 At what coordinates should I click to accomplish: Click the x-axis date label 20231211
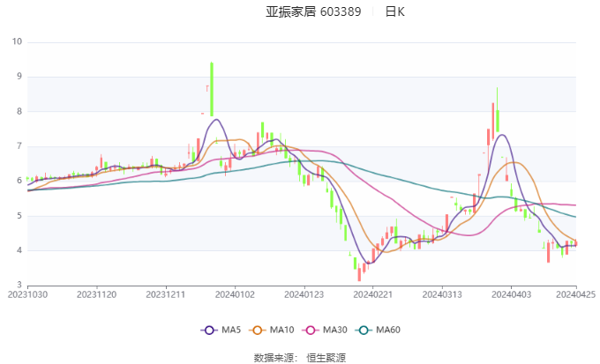tap(166, 294)
